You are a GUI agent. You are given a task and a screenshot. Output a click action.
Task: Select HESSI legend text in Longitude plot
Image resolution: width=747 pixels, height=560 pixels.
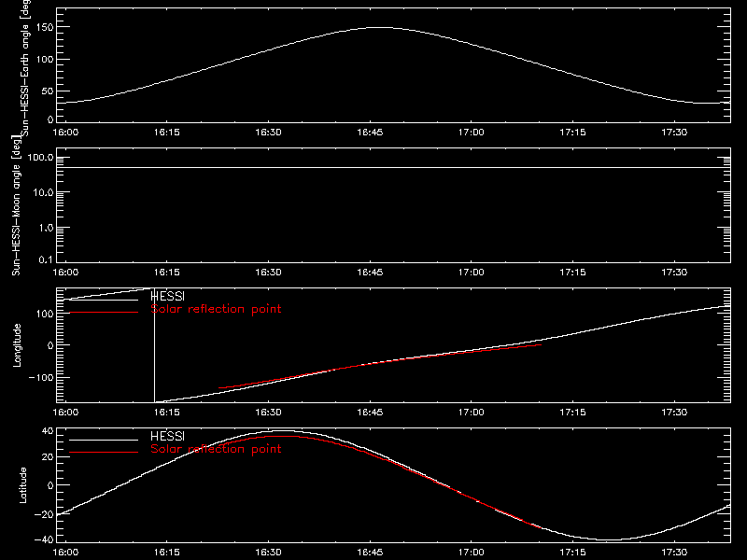[x=167, y=296]
